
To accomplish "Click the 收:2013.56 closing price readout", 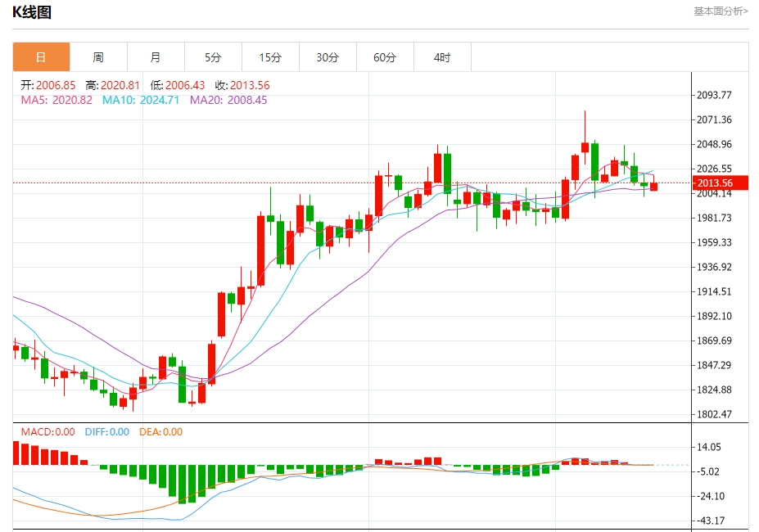I will click(x=242, y=86).
